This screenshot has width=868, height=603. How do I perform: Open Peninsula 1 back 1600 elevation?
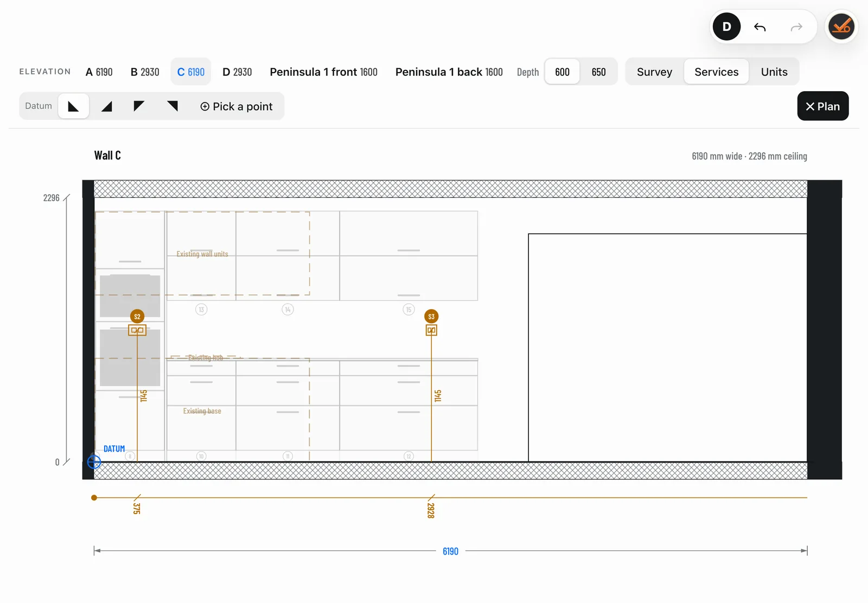[449, 72]
